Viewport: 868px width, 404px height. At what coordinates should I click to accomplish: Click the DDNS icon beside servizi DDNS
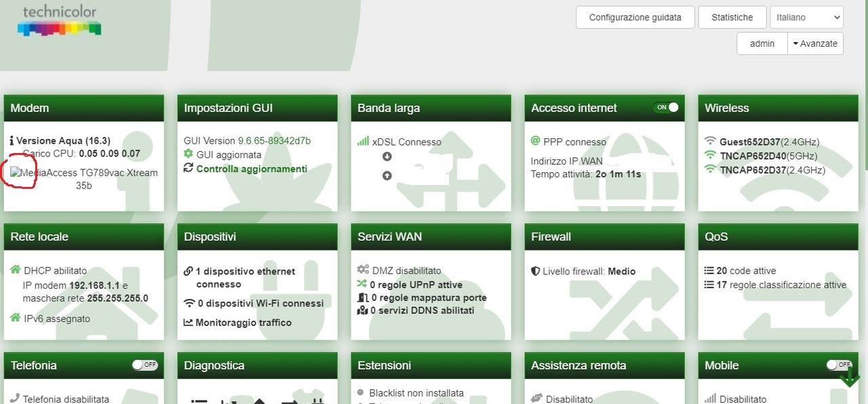pyautogui.click(x=362, y=310)
